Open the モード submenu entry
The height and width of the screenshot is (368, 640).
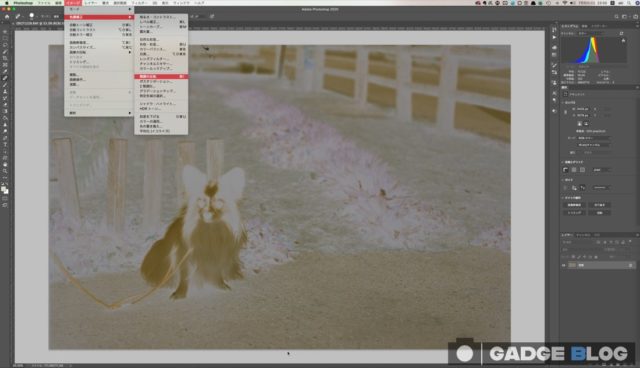(98, 9)
